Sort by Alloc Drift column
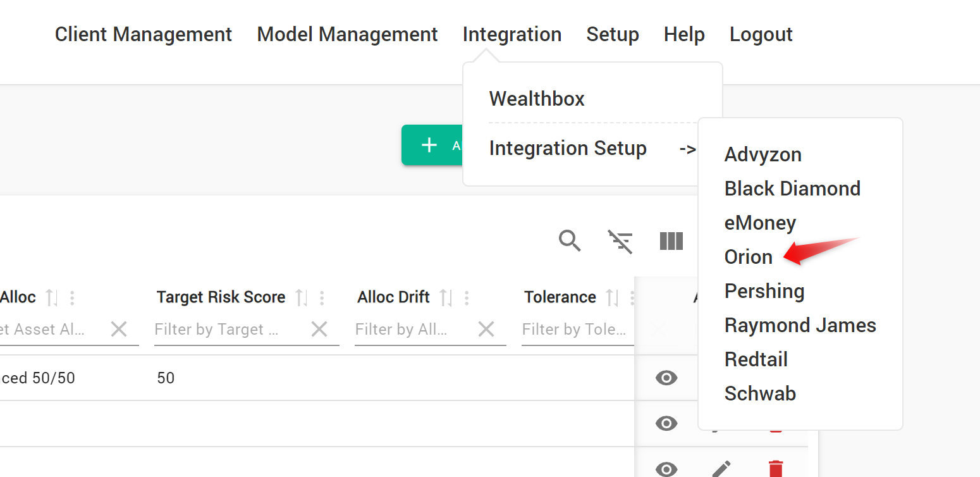 click(x=446, y=297)
